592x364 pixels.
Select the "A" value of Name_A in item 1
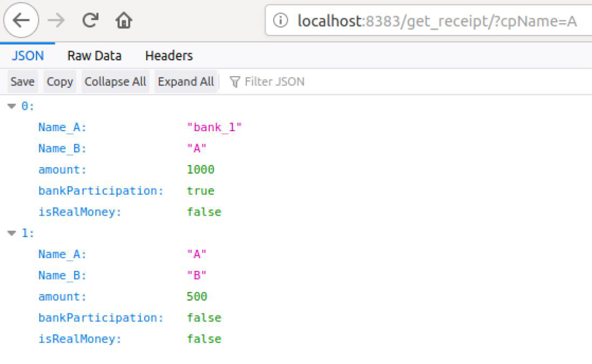(197, 254)
